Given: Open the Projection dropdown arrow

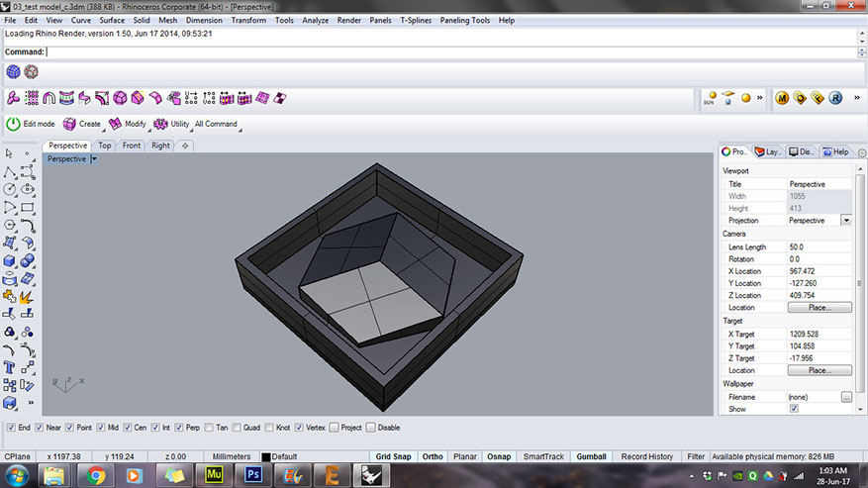Looking at the screenshot, I should 846,221.
